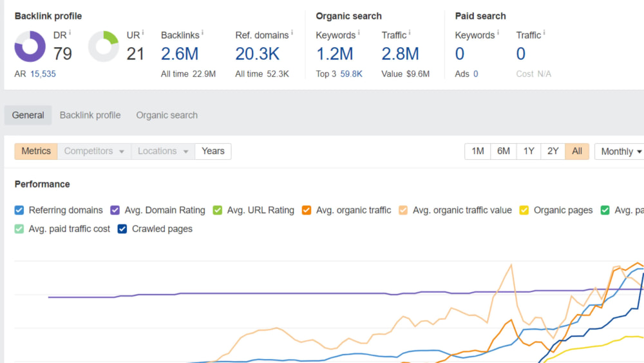Click the All time 22.9M backlinks text
This screenshot has width=644, height=363.
click(188, 74)
